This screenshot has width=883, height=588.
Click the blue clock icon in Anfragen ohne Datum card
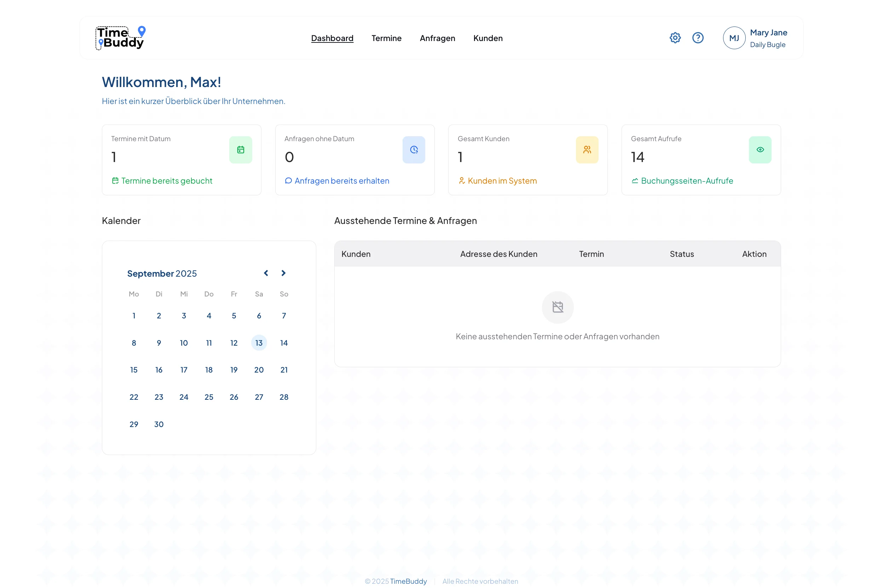pos(414,150)
